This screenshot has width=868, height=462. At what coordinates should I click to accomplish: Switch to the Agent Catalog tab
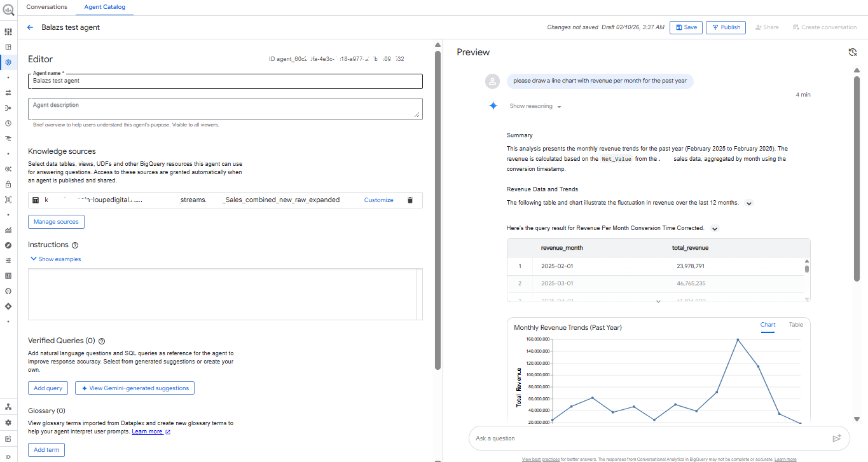[x=105, y=7]
